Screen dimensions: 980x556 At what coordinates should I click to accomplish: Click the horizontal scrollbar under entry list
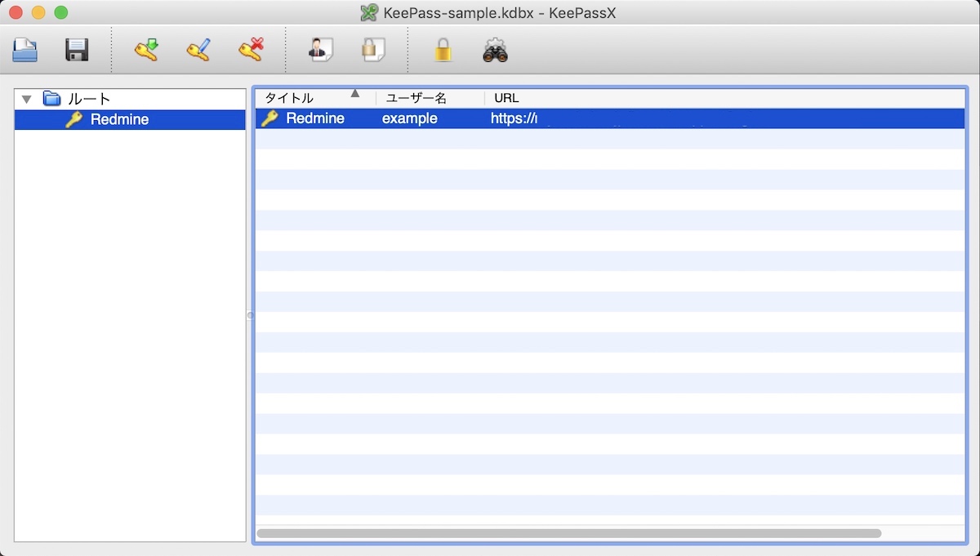point(568,533)
